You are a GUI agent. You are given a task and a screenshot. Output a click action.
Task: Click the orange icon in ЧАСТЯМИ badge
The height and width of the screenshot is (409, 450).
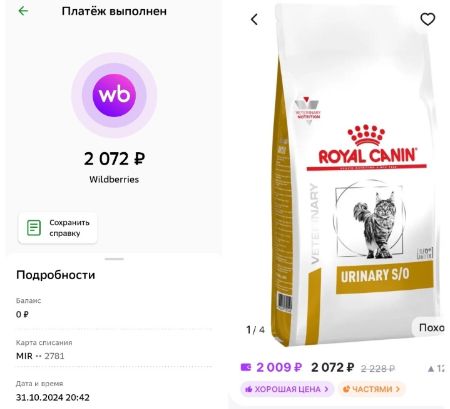click(347, 389)
